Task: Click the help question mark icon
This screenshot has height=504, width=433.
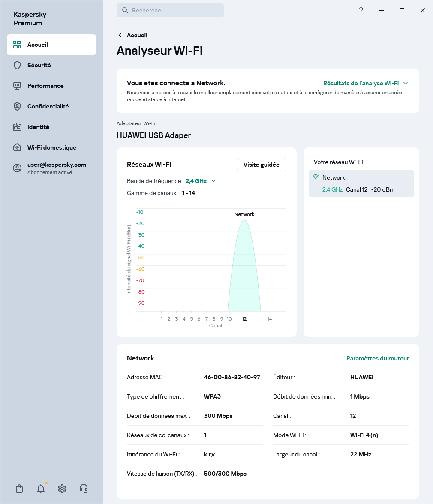Action: [x=361, y=10]
